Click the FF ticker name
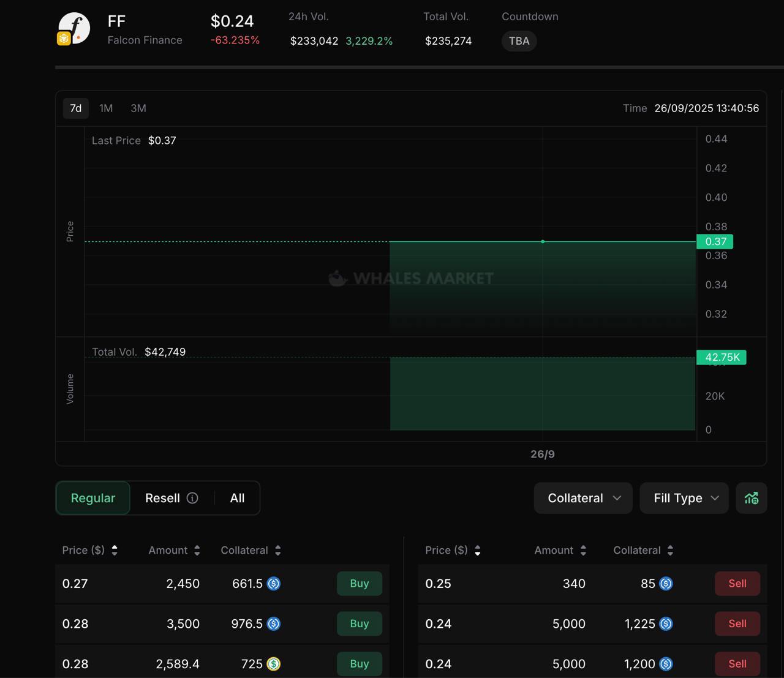Screen dimensions: 784x678 click(116, 21)
